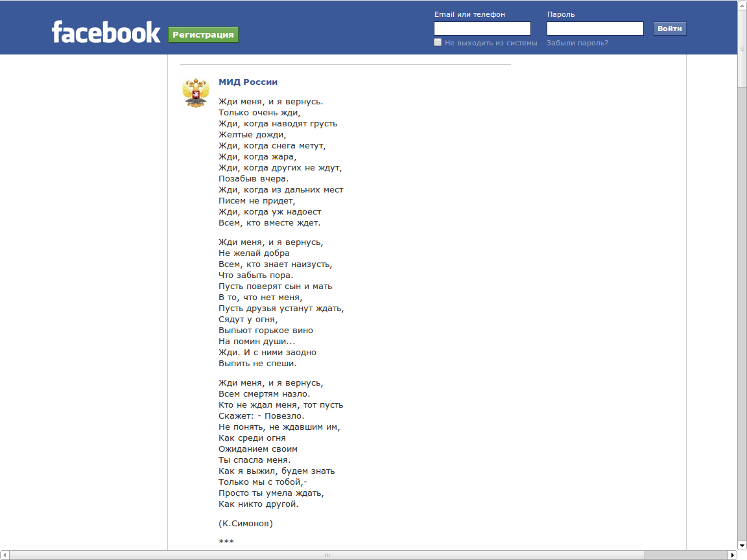Focus the Email или телефон field
The image size is (747, 560).
point(482,29)
